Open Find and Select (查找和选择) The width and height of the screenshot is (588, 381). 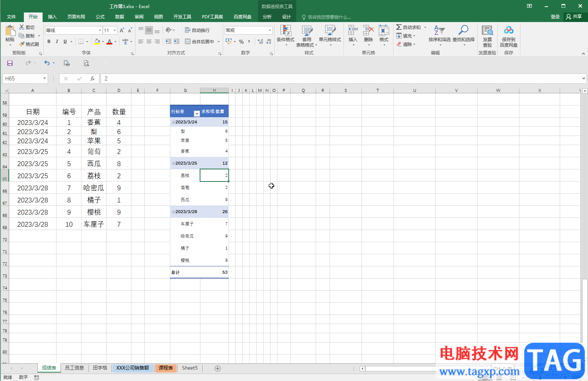tap(463, 35)
